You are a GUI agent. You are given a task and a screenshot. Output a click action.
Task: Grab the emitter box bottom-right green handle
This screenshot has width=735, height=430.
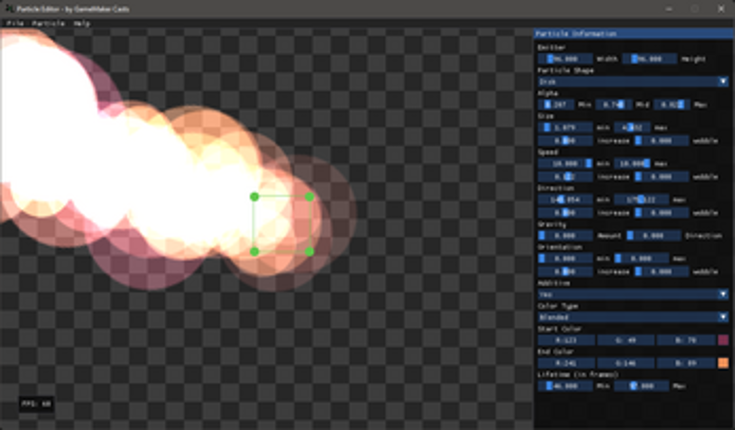pyautogui.click(x=309, y=252)
